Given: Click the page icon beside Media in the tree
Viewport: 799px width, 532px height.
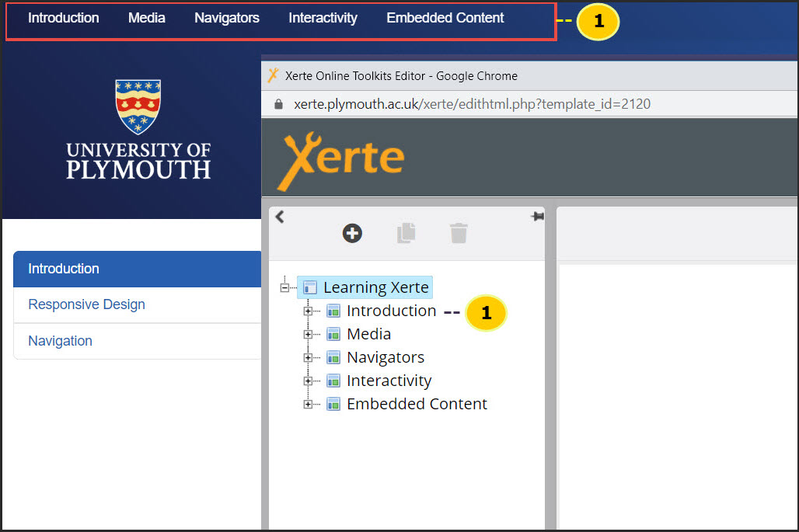Looking at the screenshot, I should (333, 333).
